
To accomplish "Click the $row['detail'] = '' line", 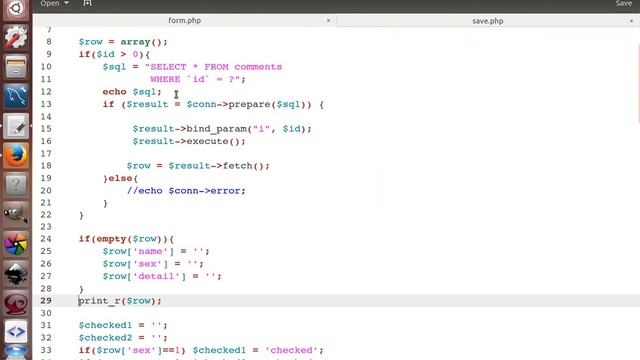I will click(x=162, y=276).
